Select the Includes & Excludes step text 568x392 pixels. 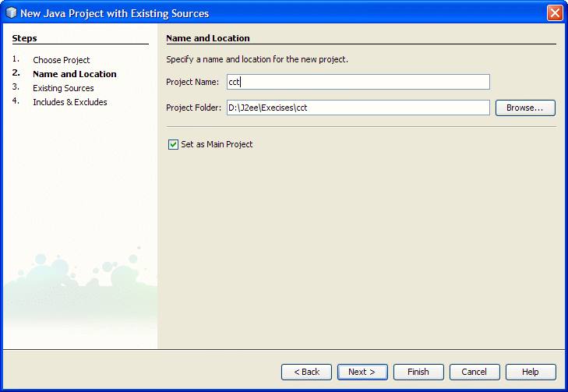(70, 102)
